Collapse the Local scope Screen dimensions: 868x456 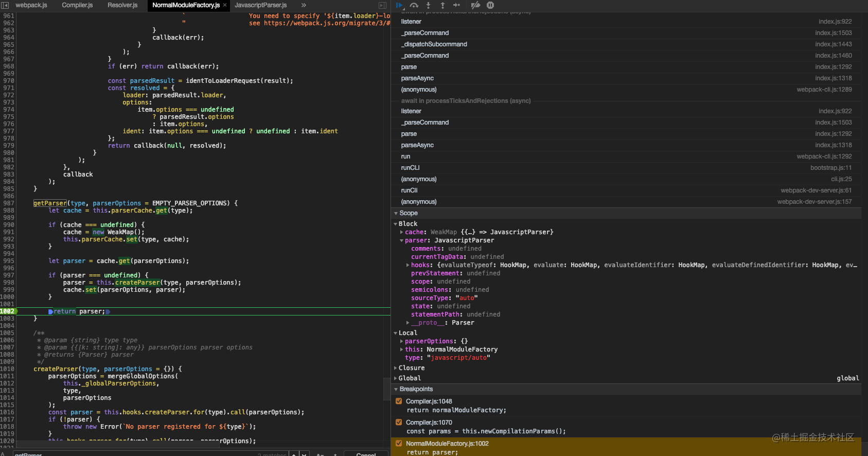pos(395,333)
